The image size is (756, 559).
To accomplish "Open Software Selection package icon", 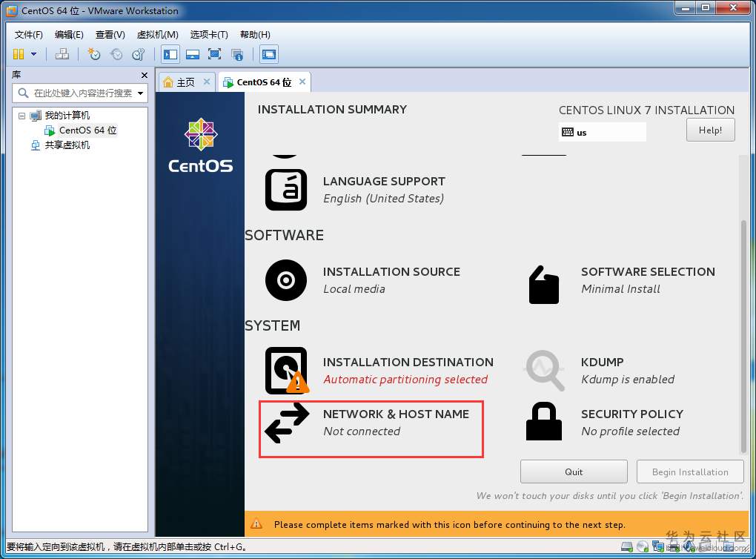I will click(544, 285).
